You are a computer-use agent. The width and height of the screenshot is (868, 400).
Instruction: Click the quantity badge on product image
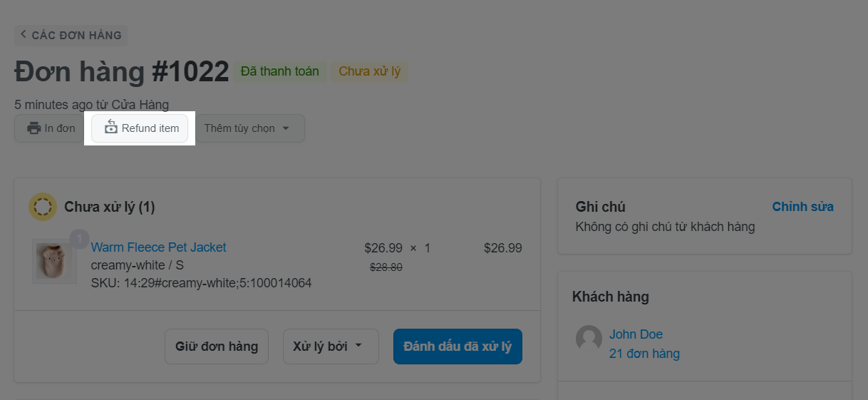click(x=78, y=239)
